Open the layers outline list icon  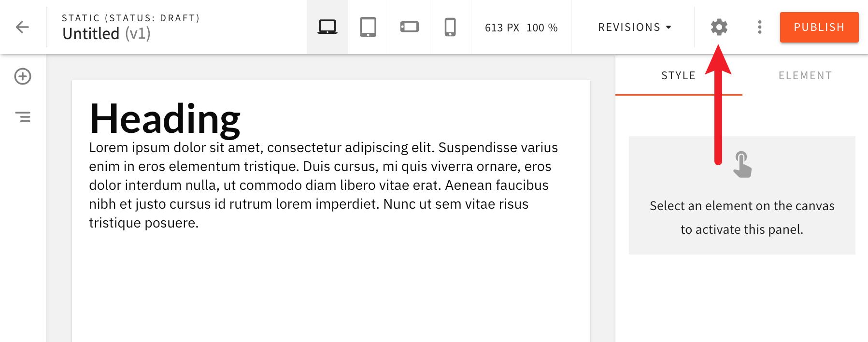click(23, 117)
